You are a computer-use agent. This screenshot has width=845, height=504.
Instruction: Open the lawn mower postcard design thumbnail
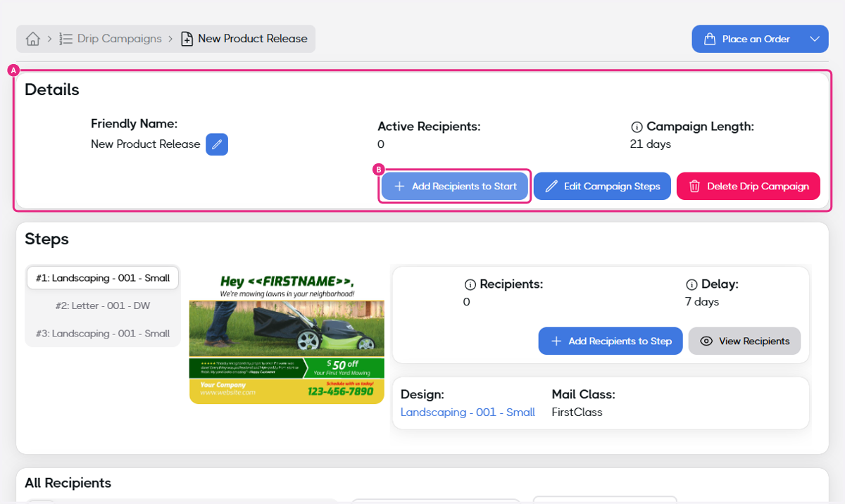[x=287, y=339]
